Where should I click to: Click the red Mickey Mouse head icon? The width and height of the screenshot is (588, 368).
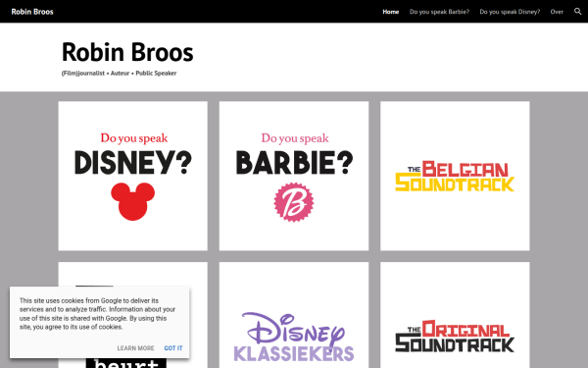tap(132, 201)
